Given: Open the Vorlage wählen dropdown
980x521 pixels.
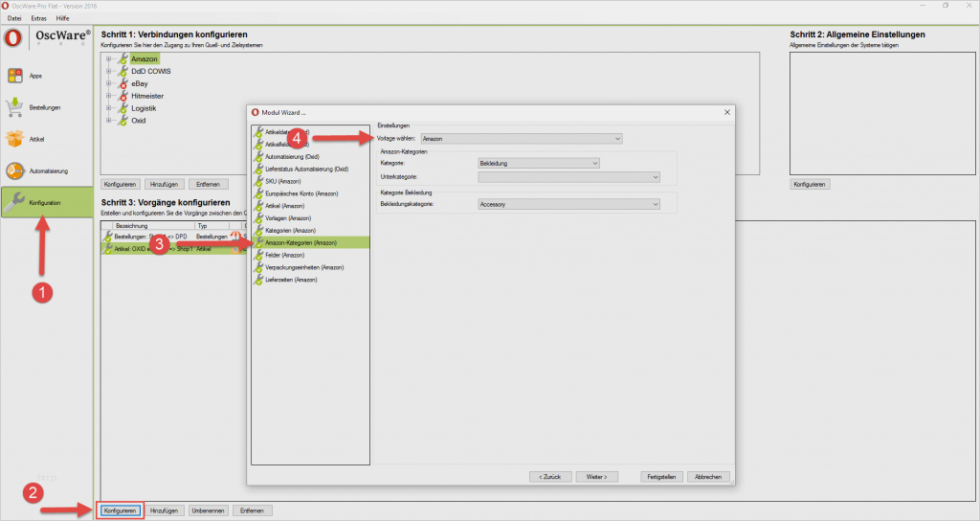Looking at the screenshot, I should [x=522, y=139].
